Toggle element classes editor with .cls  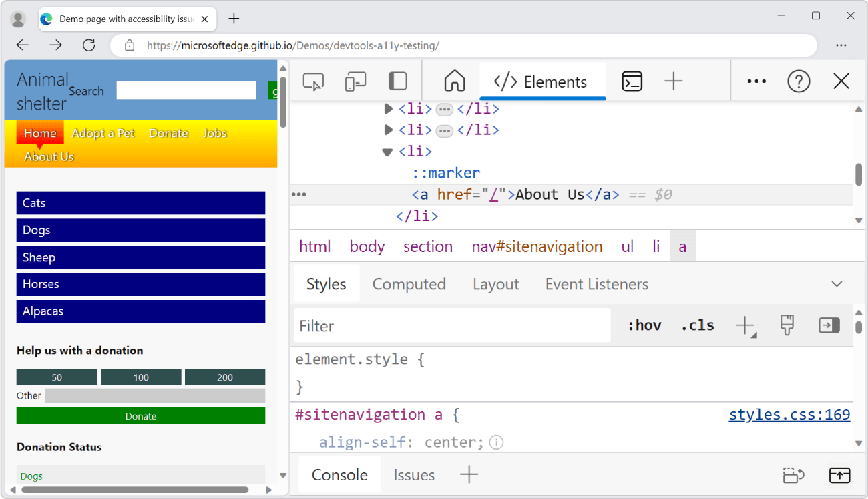697,325
